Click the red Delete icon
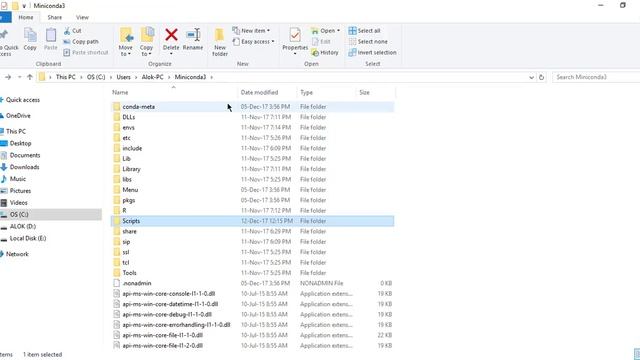The height and width of the screenshot is (360, 640). [171, 35]
